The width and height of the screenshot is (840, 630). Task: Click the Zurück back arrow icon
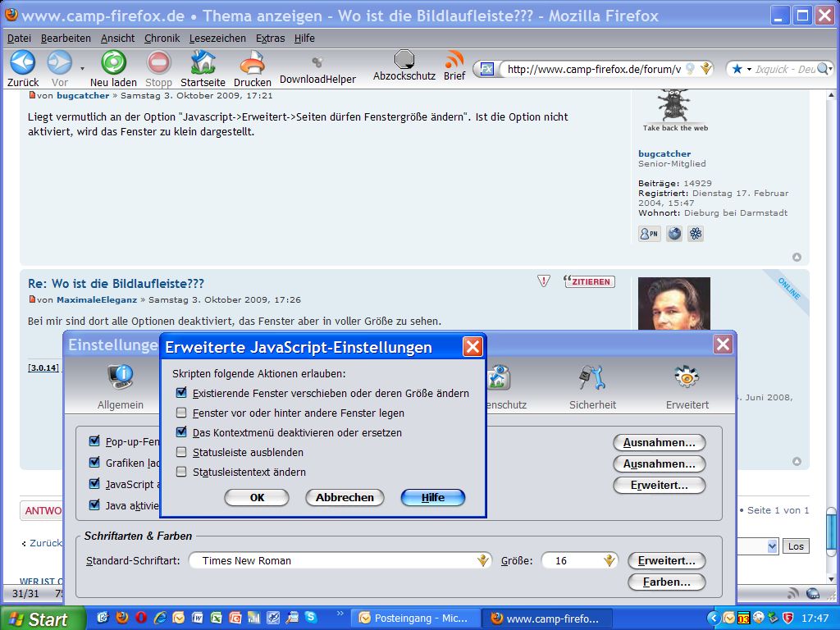point(22,62)
